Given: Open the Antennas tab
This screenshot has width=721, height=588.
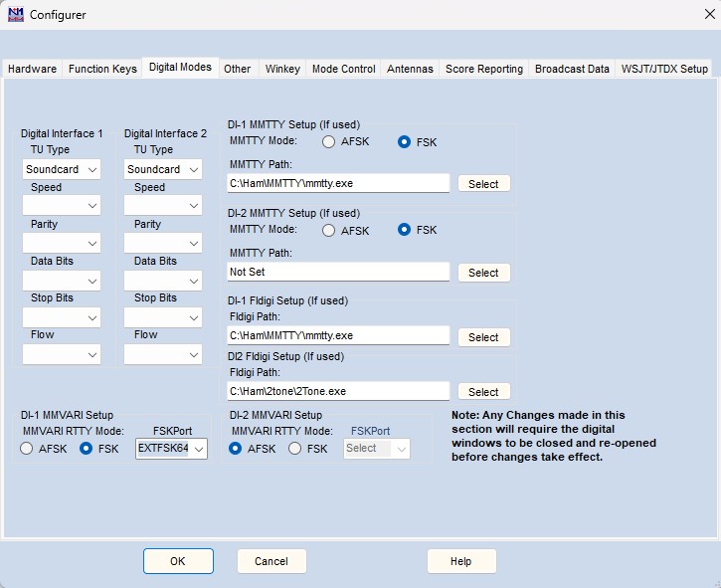Looking at the screenshot, I should (410, 69).
